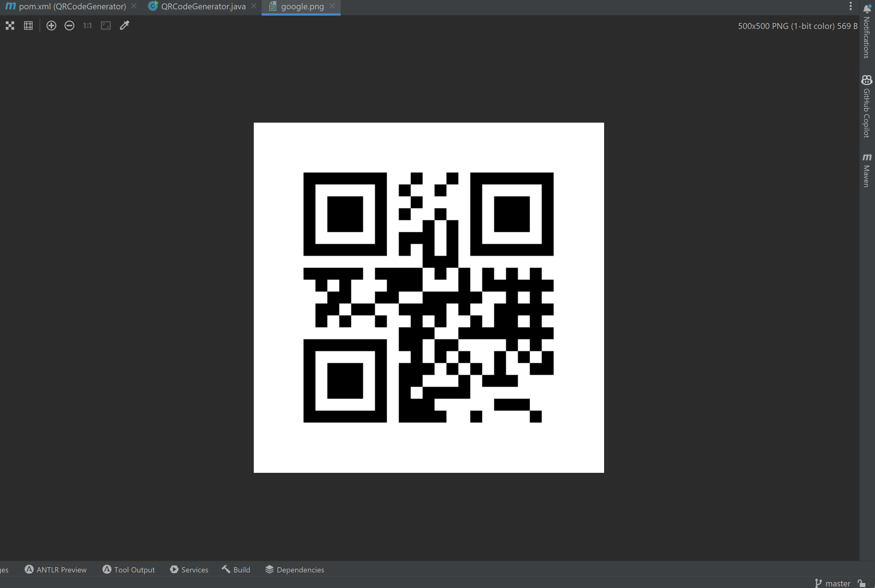Viewport: 875px width, 588px height.
Task: Click the image info text 500x500 PNG
Action: click(x=798, y=26)
